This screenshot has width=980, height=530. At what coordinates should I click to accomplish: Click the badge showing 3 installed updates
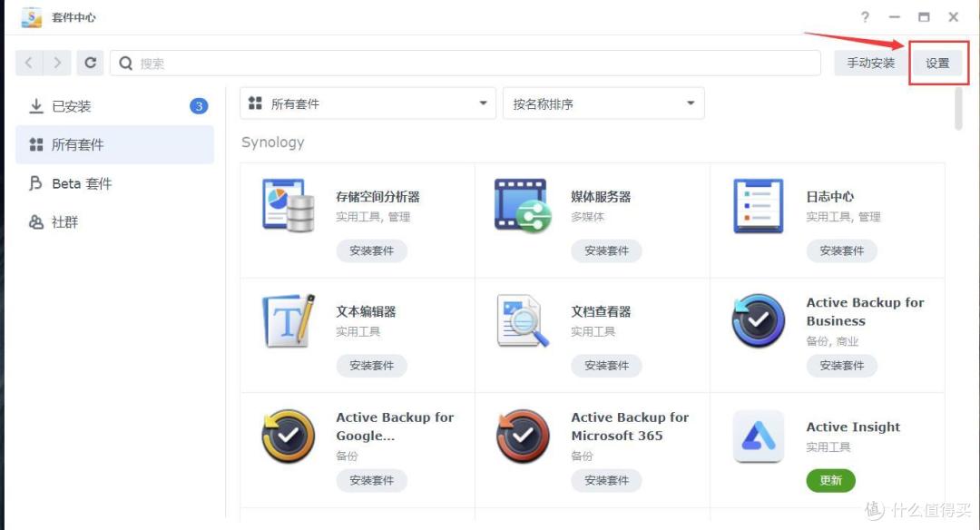(x=199, y=106)
